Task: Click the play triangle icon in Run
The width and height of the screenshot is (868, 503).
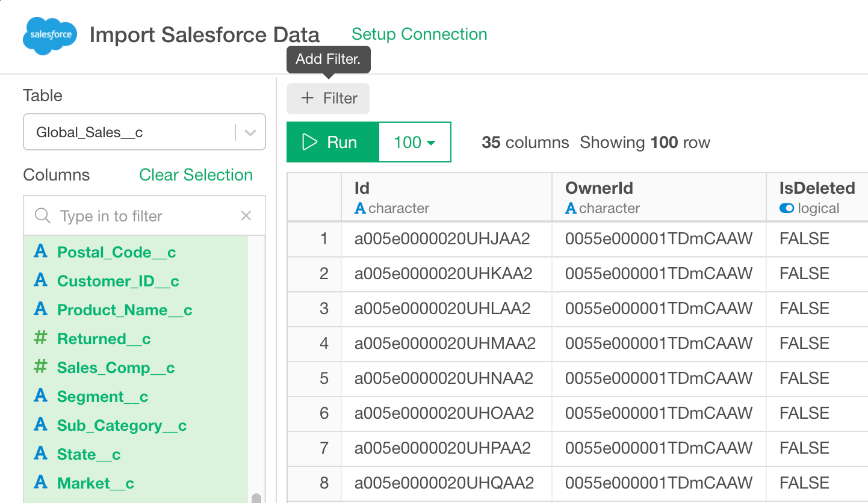Action: click(x=309, y=142)
